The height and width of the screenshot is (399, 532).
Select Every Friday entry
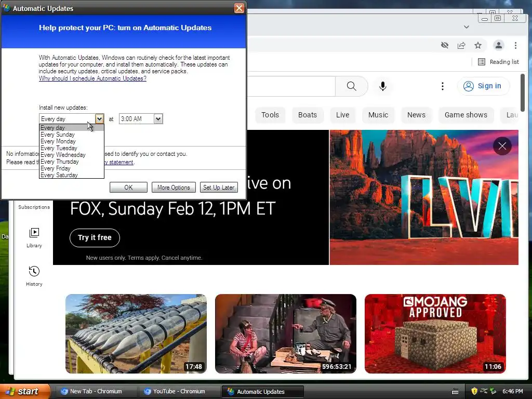(x=71, y=168)
